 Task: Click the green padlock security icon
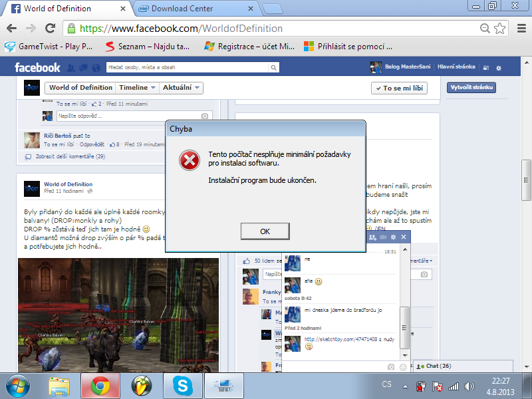pos(71,28)
